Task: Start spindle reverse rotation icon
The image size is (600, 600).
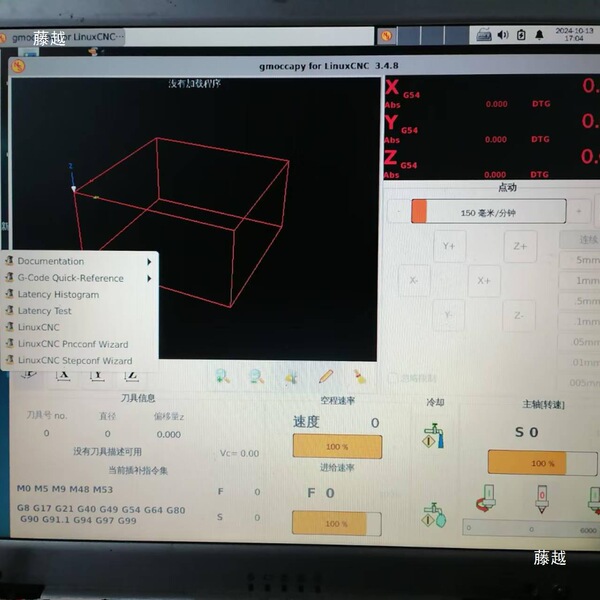Action: 486,498
